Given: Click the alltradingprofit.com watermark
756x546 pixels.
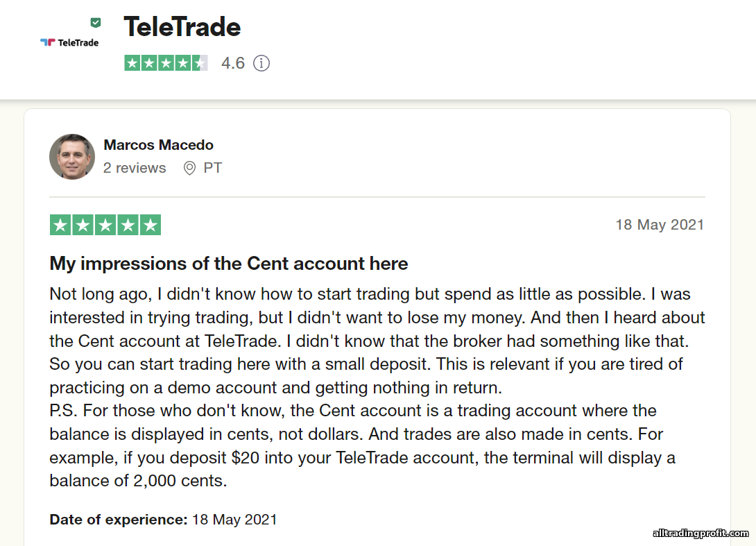Looking at the screenshot, I should pyautogui.click(x=701, y=534).
